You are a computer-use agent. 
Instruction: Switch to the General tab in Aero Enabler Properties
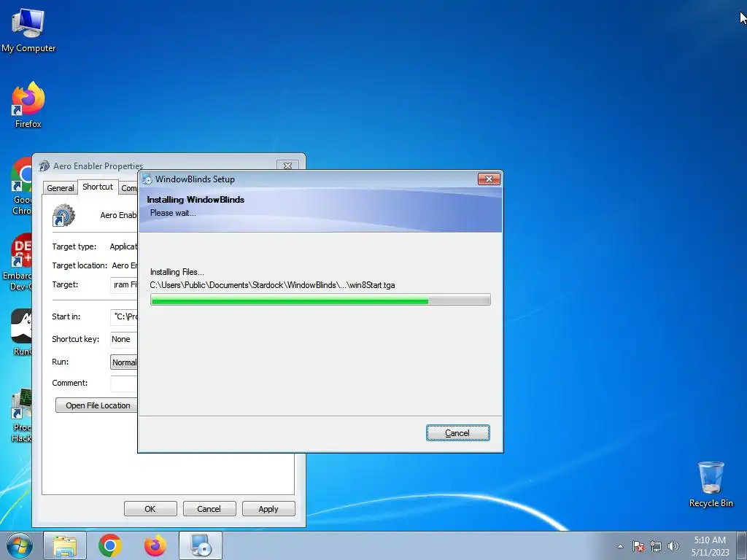pyautogui.click(x=61, y=187)
